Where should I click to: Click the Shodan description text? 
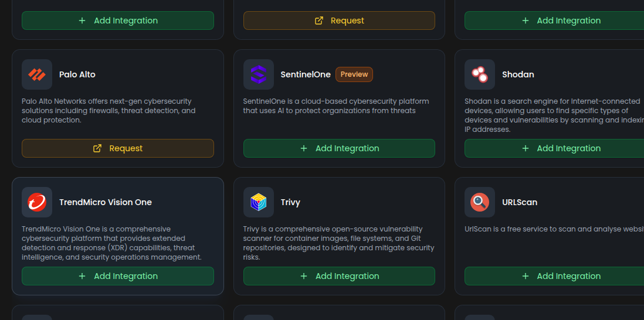[551, 115]
